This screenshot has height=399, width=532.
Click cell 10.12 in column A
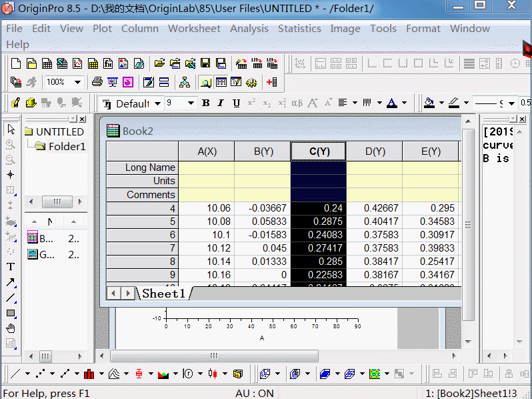point(207,248)
